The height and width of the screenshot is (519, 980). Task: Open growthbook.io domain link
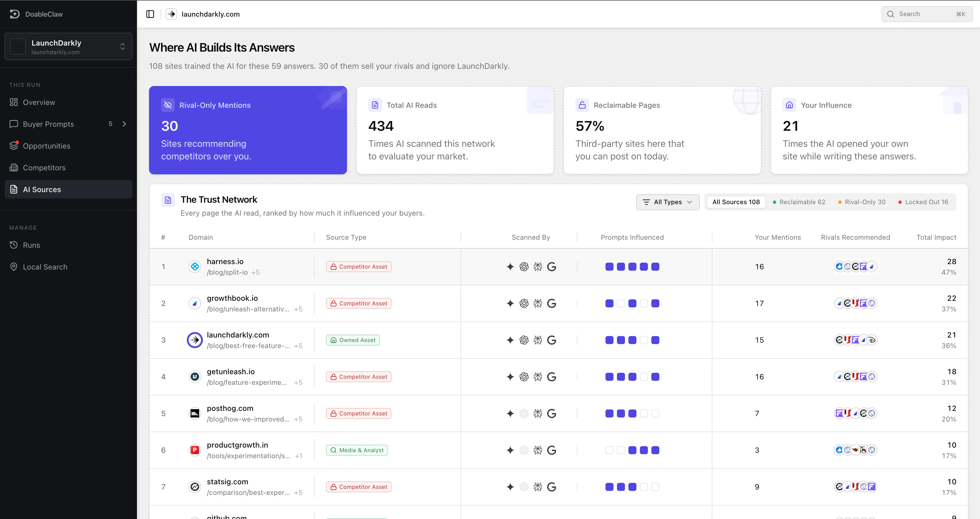[232, 298]
